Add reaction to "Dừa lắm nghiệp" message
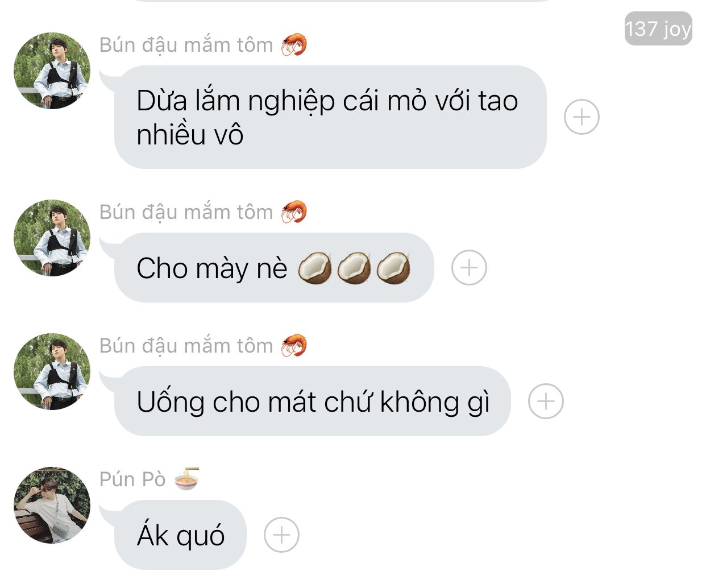The image size is (706, 588). 582,117
